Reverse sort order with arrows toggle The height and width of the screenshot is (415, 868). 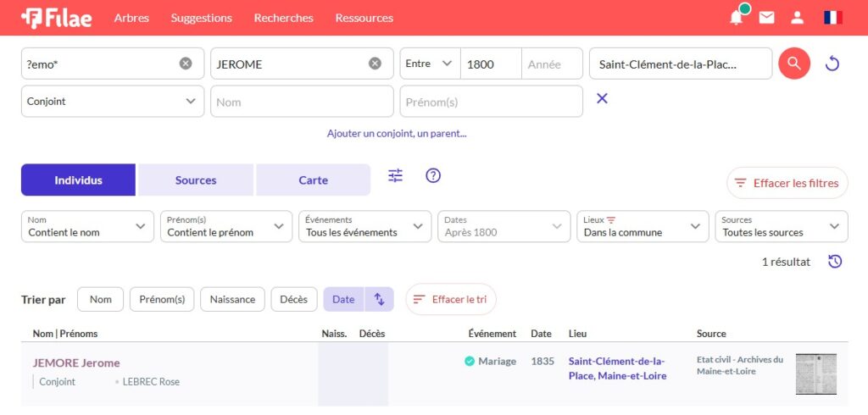click(380, 299)
